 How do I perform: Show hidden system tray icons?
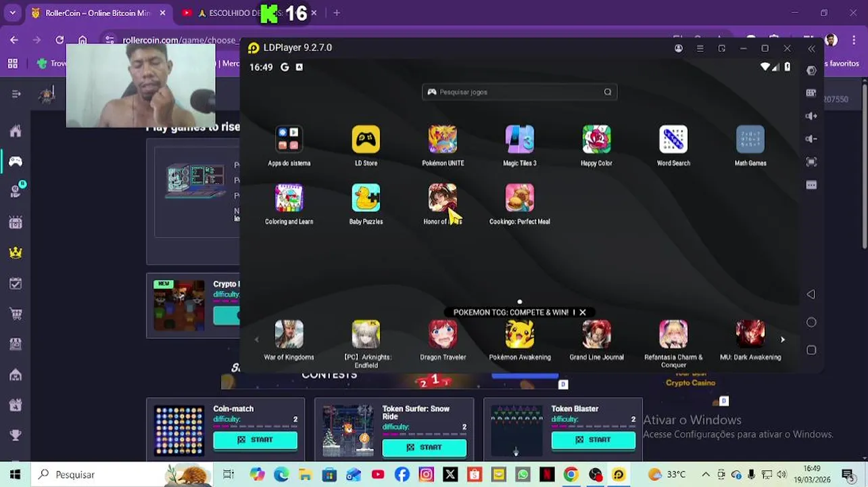pyautogui.click(x=706, y=475)
